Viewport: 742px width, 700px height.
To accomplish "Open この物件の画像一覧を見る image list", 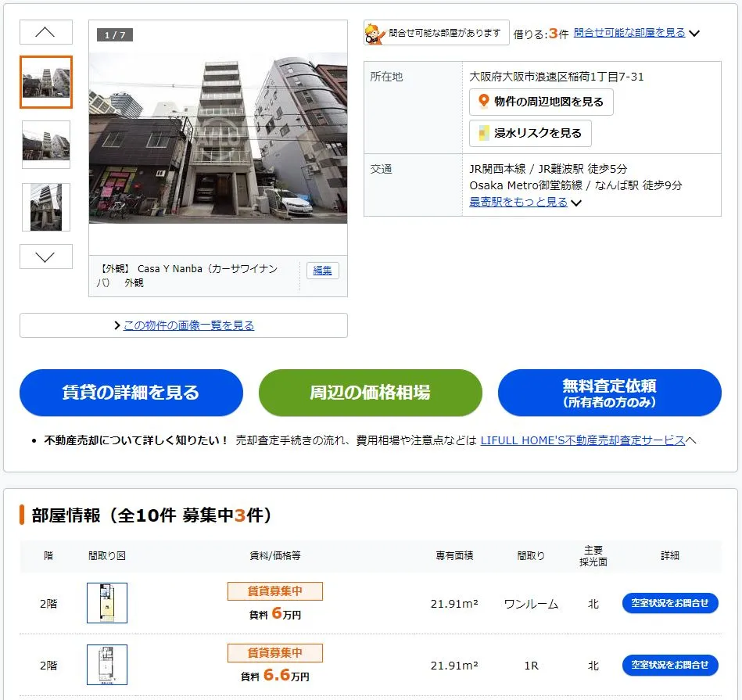I will tap(188, 325).
